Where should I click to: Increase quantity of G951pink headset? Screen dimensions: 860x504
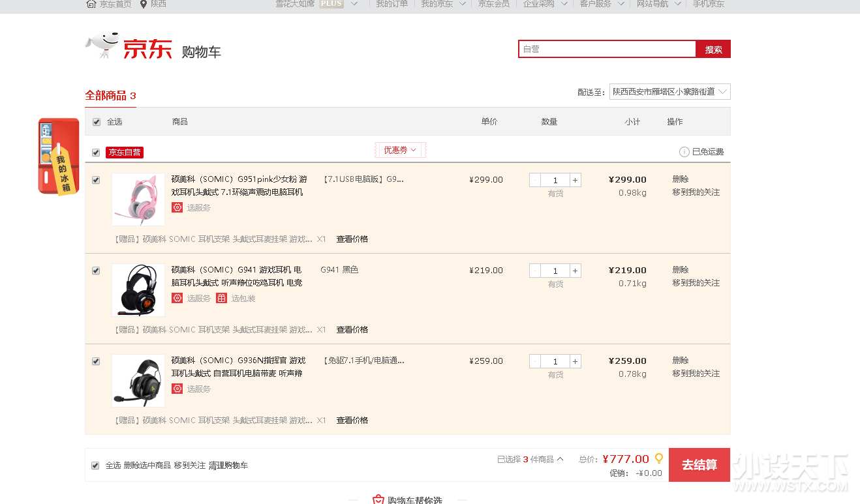point(575,180)
